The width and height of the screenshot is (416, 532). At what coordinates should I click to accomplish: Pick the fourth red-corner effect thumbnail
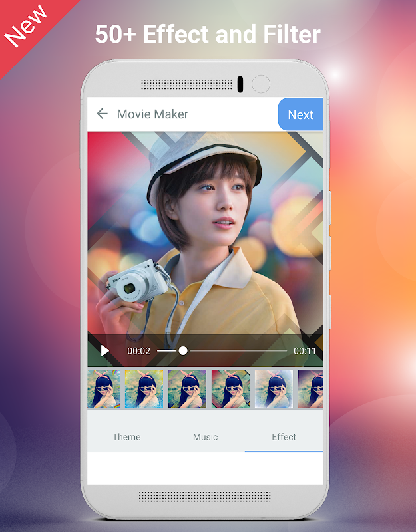pyautogui.click(x=230, y=389)
